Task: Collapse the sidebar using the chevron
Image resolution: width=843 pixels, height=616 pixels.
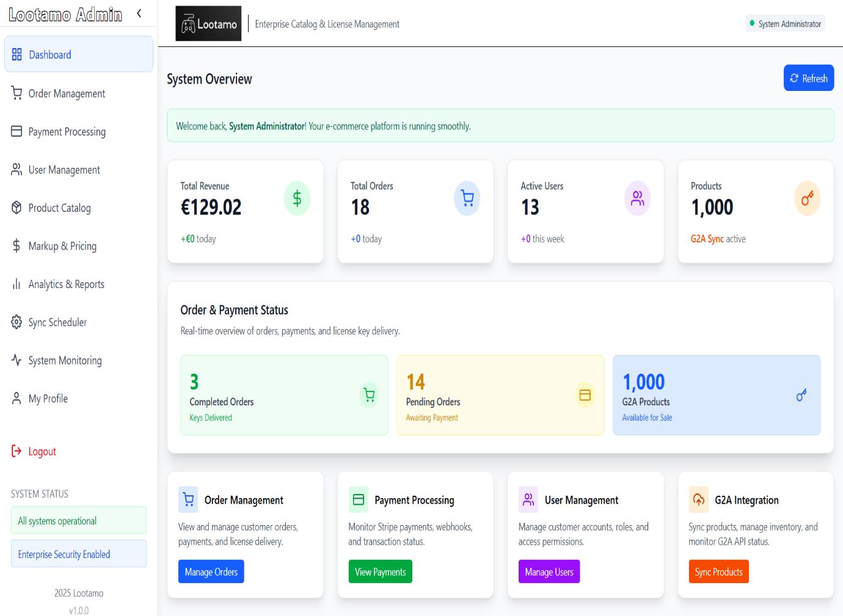Action: pos(139,12)
